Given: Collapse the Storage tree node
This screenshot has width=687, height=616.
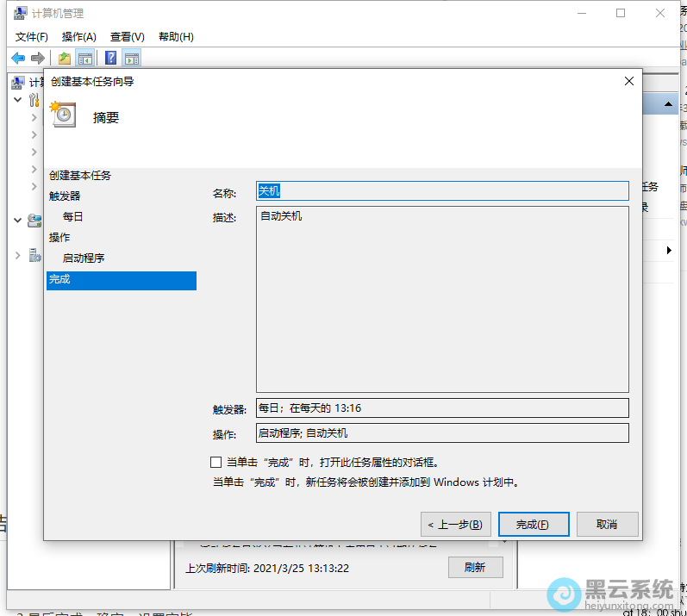Looking at the screenshot, I should tap(18, 221).
